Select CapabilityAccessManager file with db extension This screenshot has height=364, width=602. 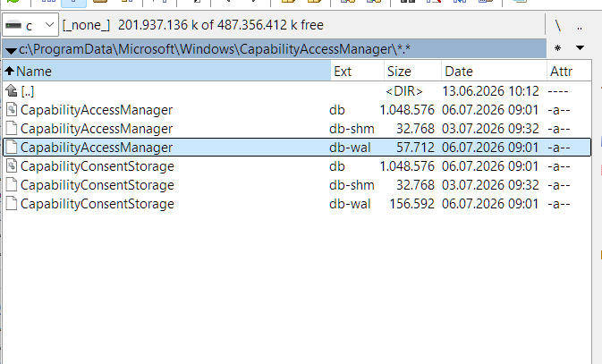tap(97, 110)
